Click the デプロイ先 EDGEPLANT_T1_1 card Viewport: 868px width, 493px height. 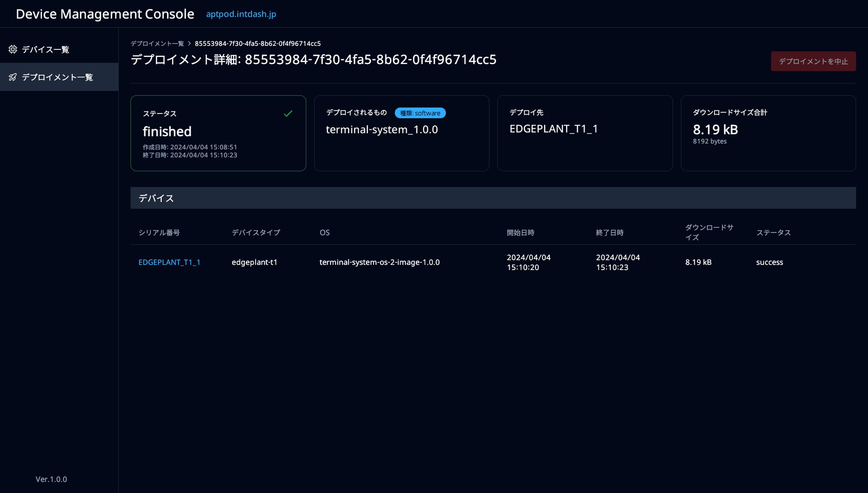click(x=584, y=133)
